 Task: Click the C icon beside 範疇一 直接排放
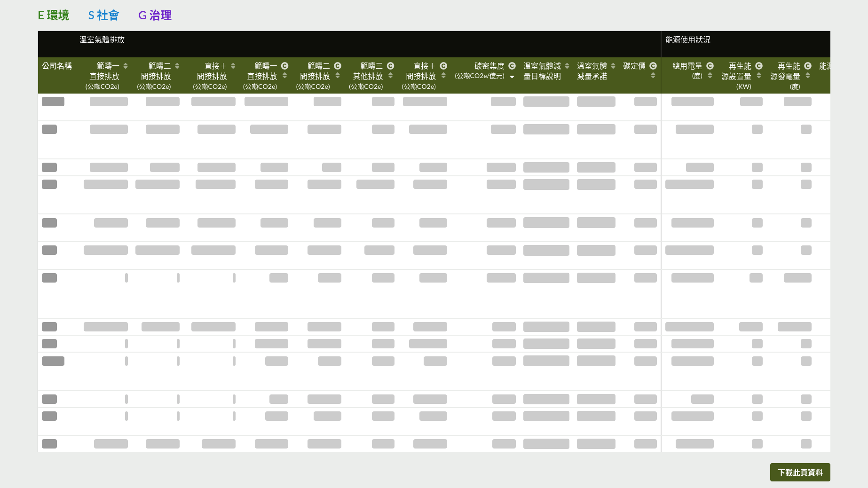(284, 66)
